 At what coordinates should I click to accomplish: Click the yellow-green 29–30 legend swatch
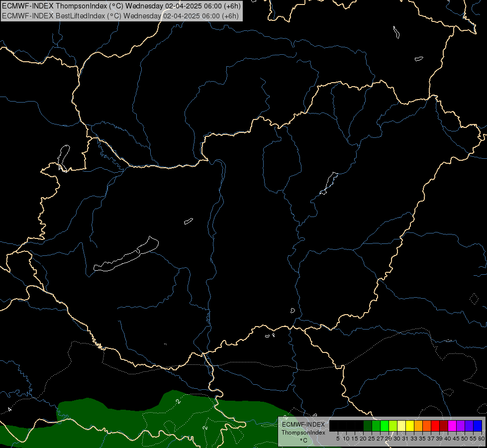(393, 426)
